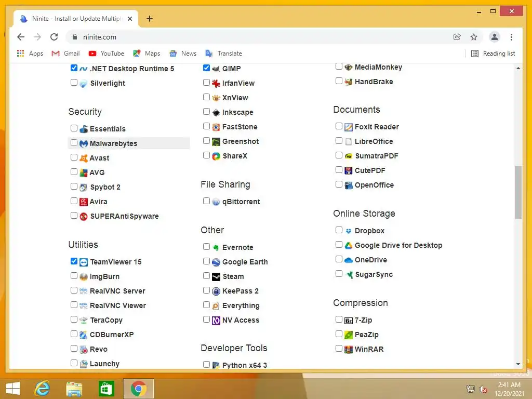Viewport: 532px width, 399px height.
Task: Click the Avira red icon
Action: (84, 202)
